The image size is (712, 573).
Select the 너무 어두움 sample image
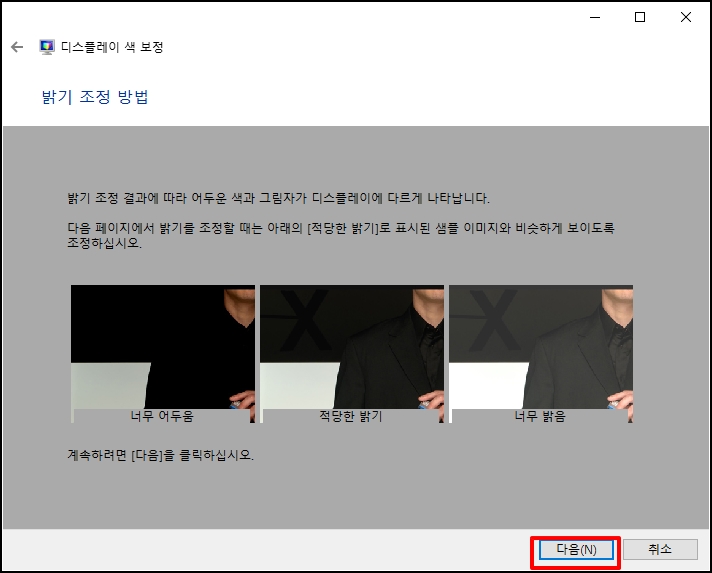pos(163,354)
